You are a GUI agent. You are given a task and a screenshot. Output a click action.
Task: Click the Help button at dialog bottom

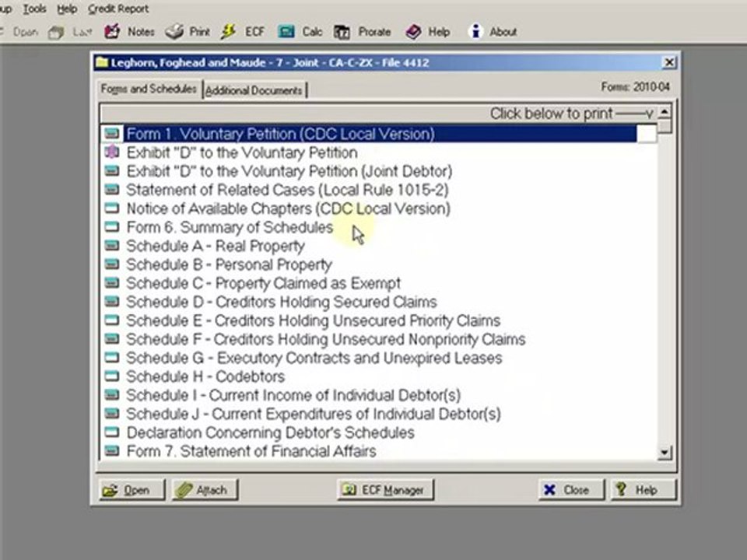(x=644, y=490)
